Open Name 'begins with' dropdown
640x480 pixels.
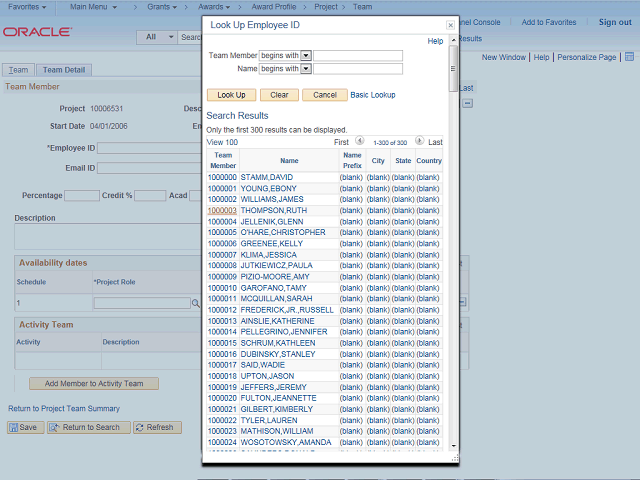click(306, 69)
